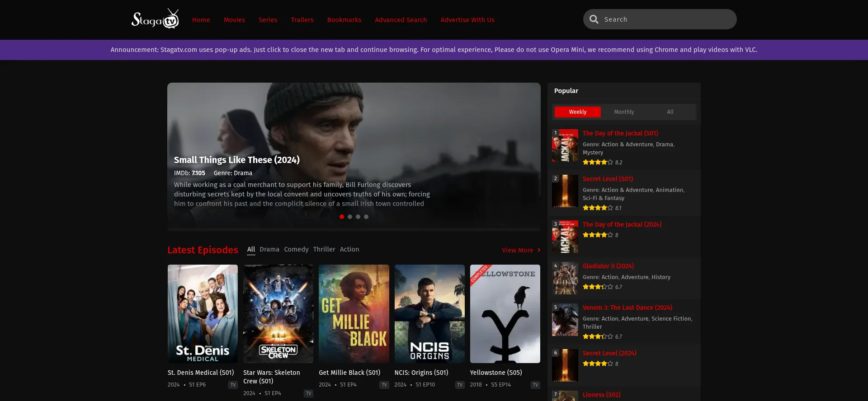Open Small Things Like These (2024) title
This screenshot has width=868, height=401.
point(237,160)
